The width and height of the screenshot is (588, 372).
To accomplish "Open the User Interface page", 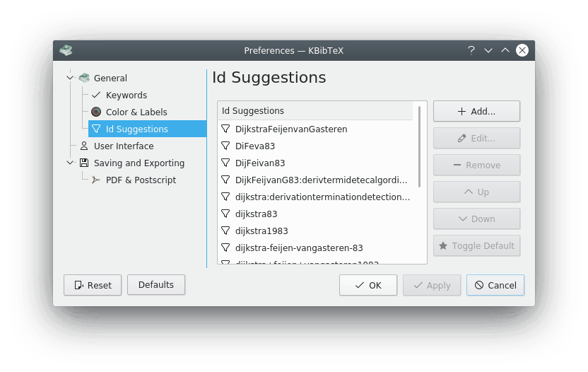I will pos(124,146).
